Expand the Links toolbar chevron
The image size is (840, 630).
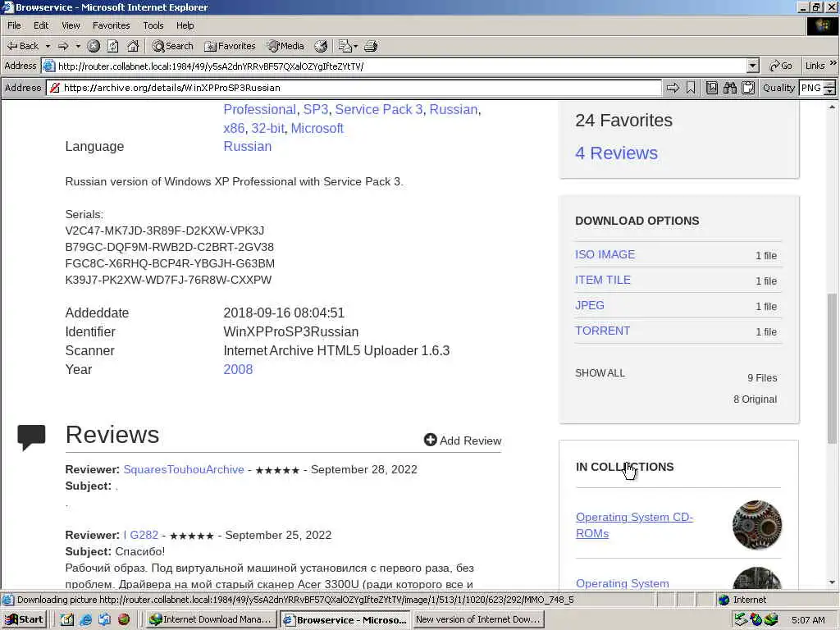(833, 63)
